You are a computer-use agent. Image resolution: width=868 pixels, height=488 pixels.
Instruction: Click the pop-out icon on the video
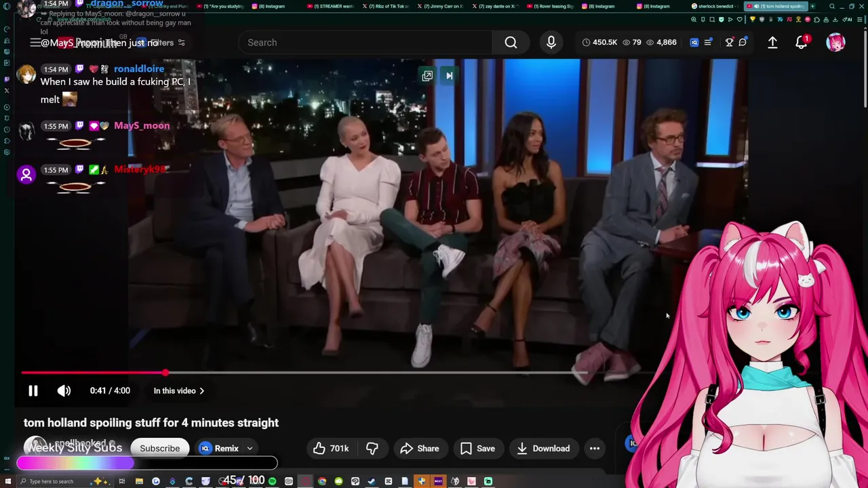tap(427, 76)
